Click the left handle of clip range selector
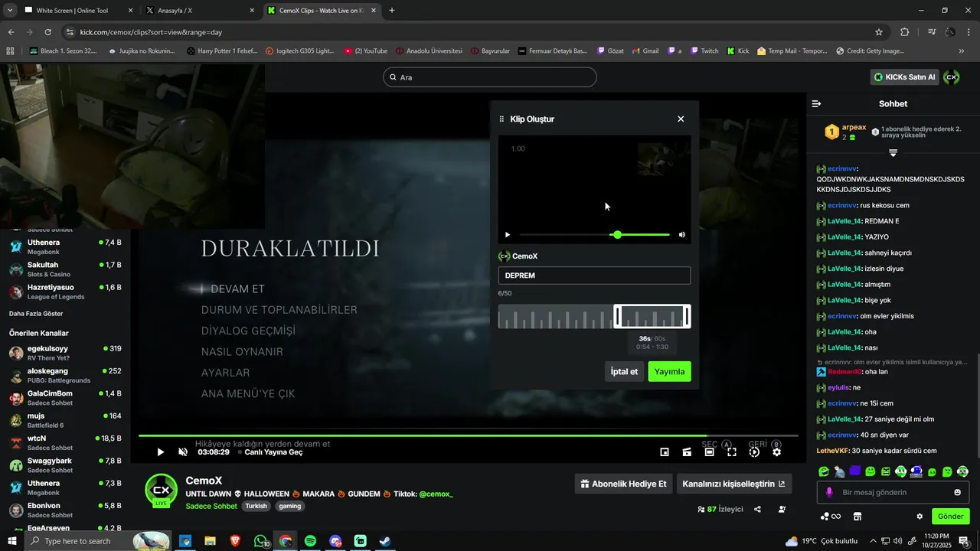Image resolution: width=980 pixels, height=551 pixels. [x=618, y=316]
